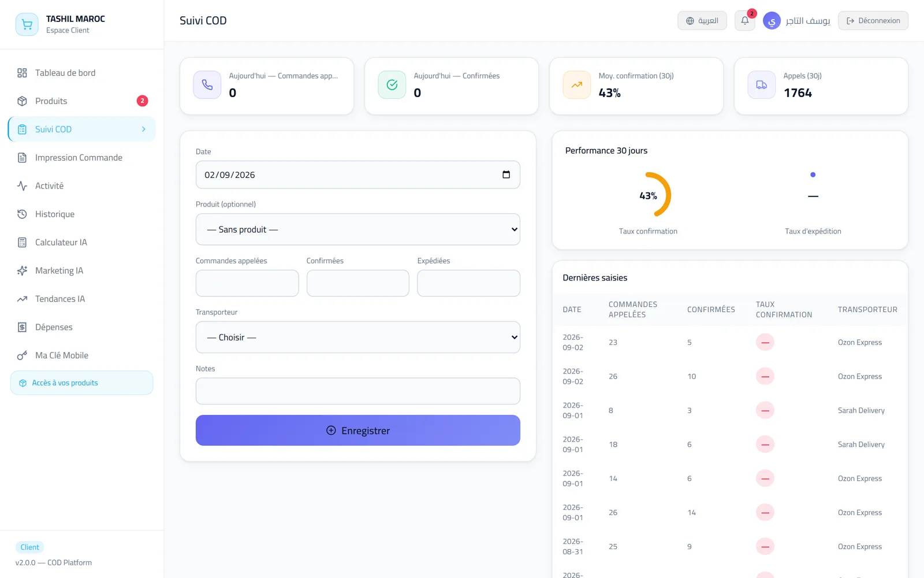Click the Déconnexion button
The height and width of the screenshot is (578, 924).
coord(873,21)
